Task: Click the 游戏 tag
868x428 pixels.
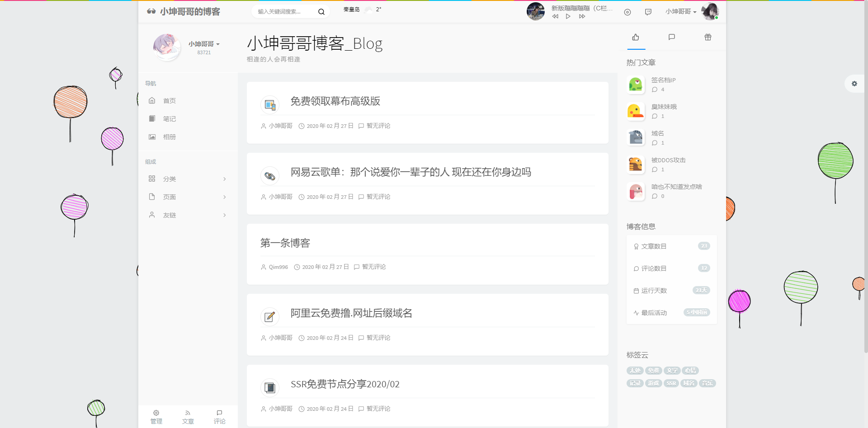Action: pyautogui.click(x=654, y=383)
